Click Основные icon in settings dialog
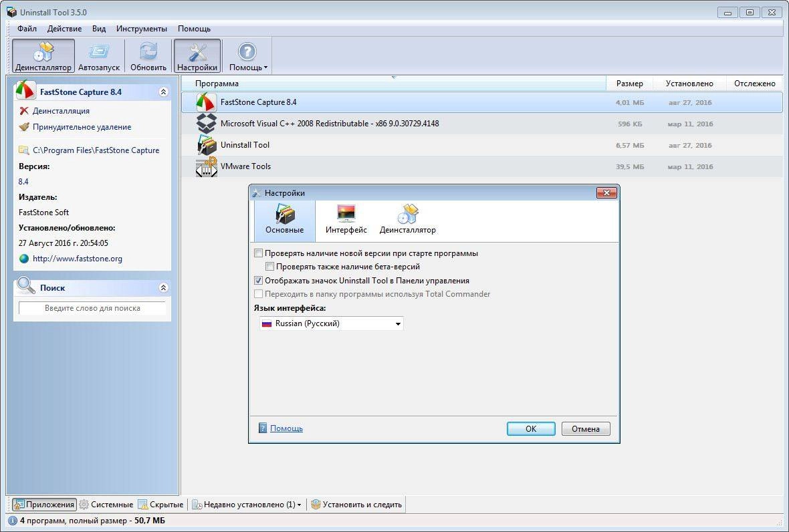Viewport: 789px width, 532px height. 285,215
